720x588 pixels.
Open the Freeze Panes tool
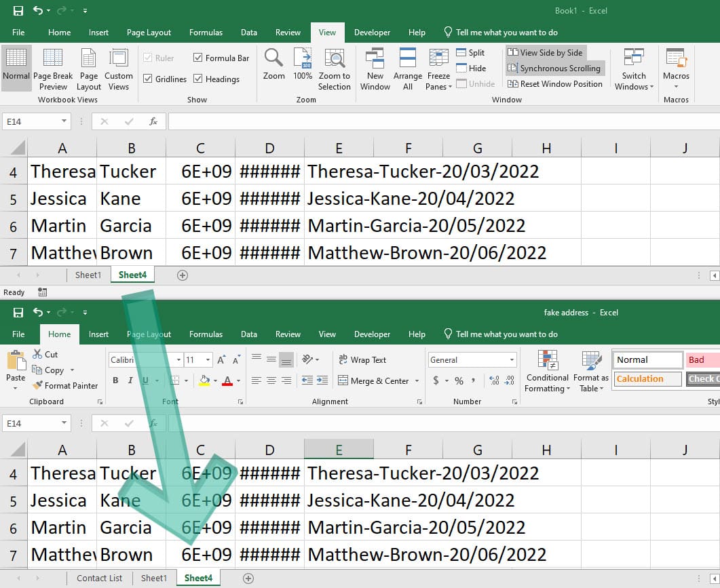(x=438, y=68)
